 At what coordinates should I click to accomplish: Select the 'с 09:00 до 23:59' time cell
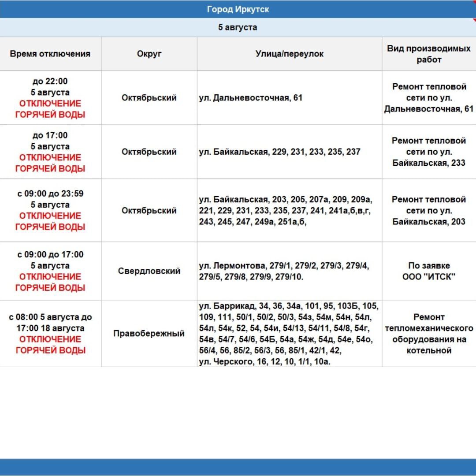click(50, 210)
